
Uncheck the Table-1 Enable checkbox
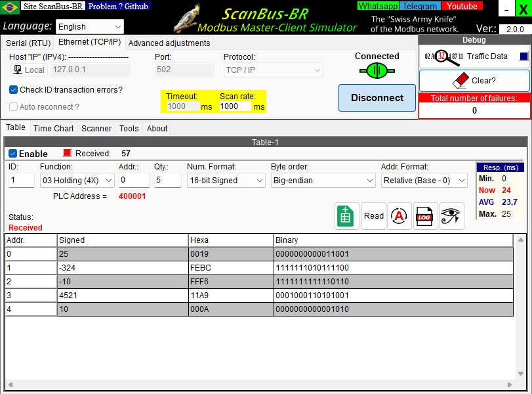[12, 154]
